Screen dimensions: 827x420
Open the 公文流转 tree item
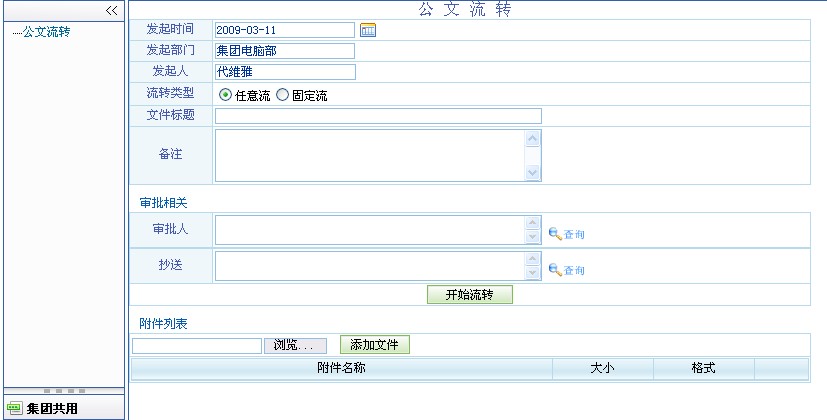tap(46, 32)
